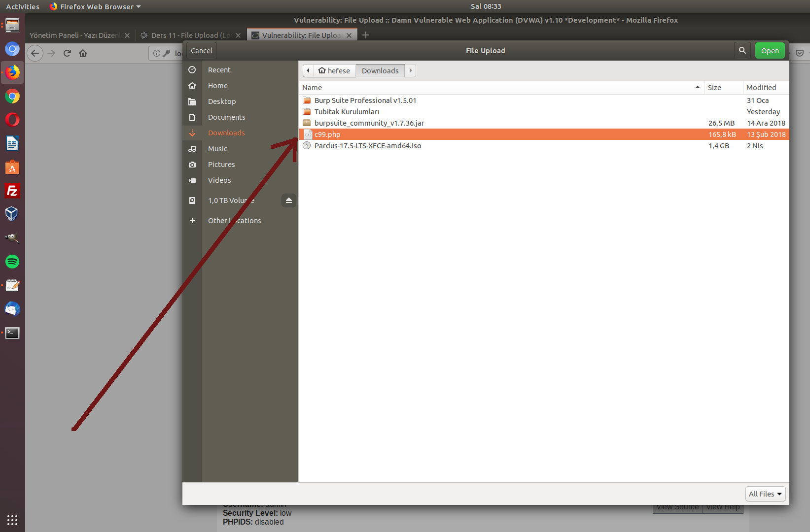The image size is (810, 532).
Task: Select Recent in the sidebar
Action: 219,70
